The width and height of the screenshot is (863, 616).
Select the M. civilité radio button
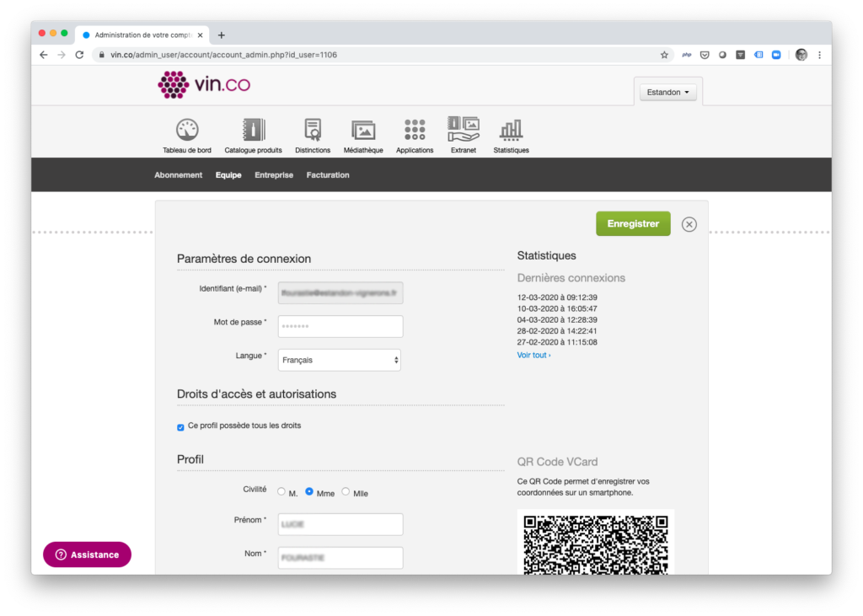pos(281,491)
